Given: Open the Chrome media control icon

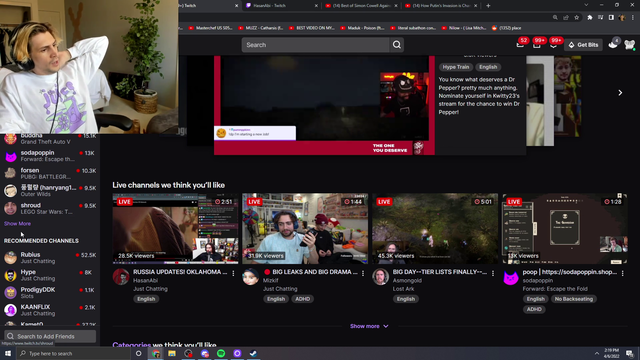Looking at the screenshot, I should click(600, 18).
